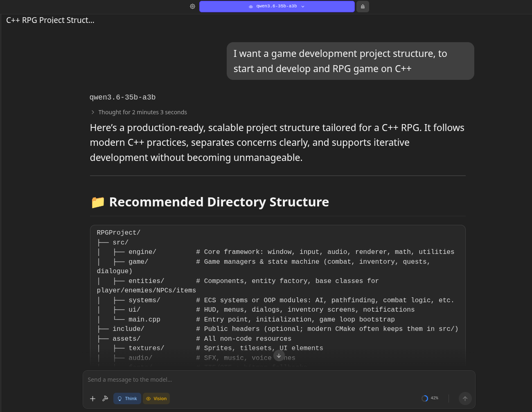Click the Recommended Directory Structure heading
This screenshot has width=532, height=412.
click(x=219, y=202)
